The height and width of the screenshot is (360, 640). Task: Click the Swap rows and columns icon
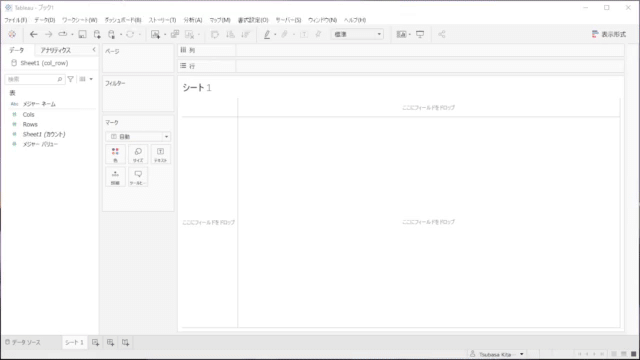[x=215, y=34]
